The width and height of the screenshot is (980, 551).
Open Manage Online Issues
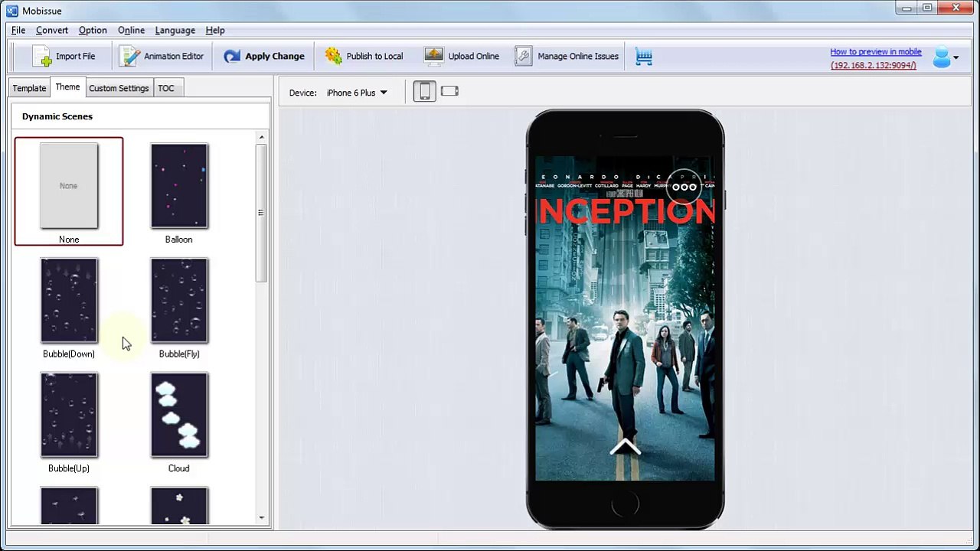tap(567, 56)
